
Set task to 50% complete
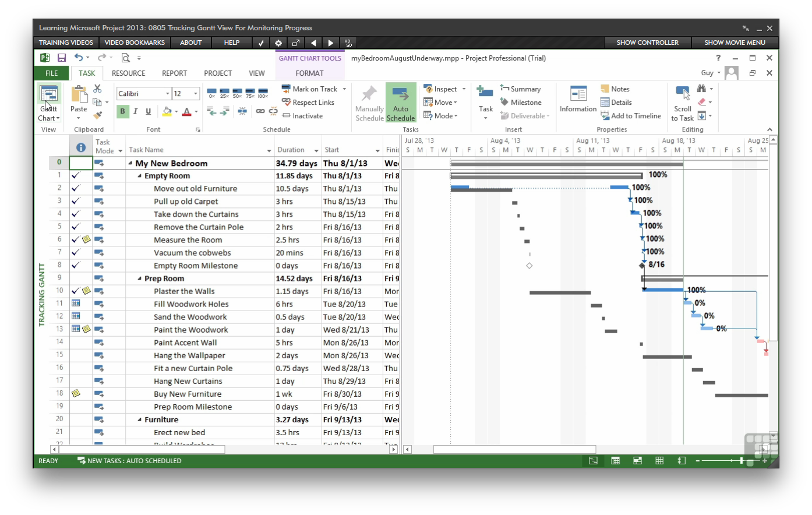pos(237,93)
